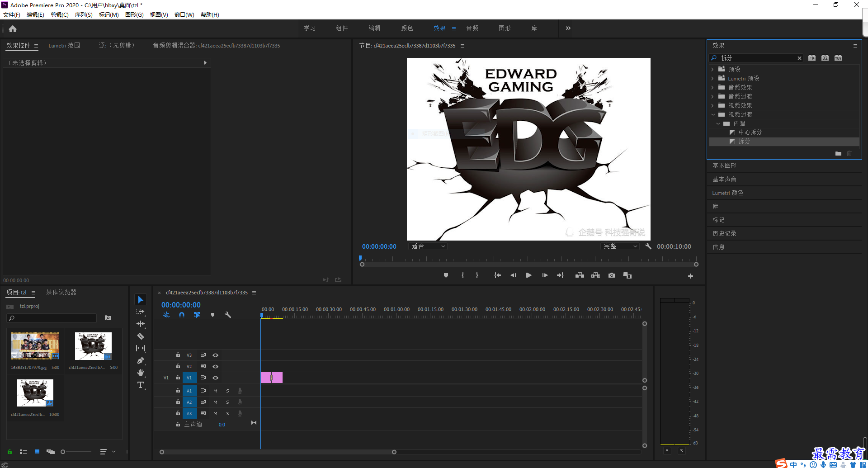Click timeline Add Marker icon
This screenshot has width=868, height=468.
point(212,315)
